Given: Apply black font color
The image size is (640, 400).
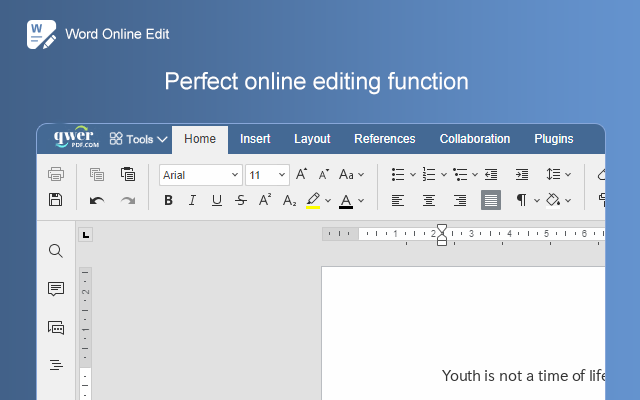Looking at the screenshot, I should tap(346, 201).
